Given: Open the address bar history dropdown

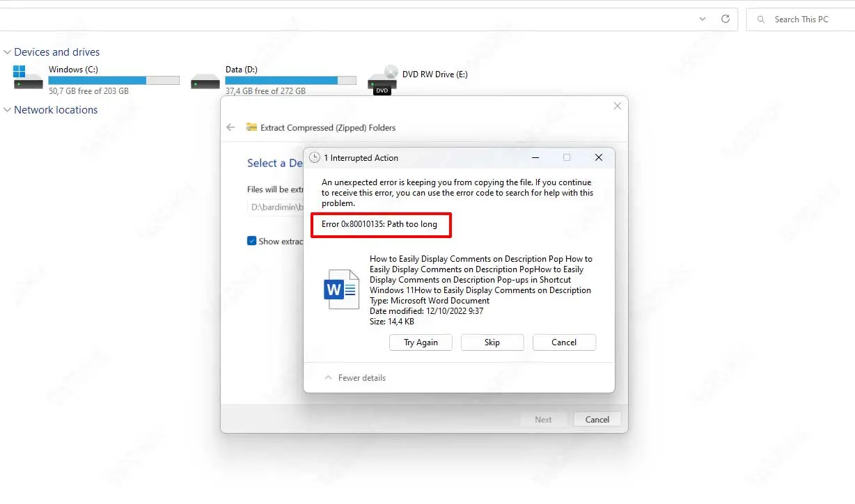Looking at the screenshot, I should (x=703, y=19).
